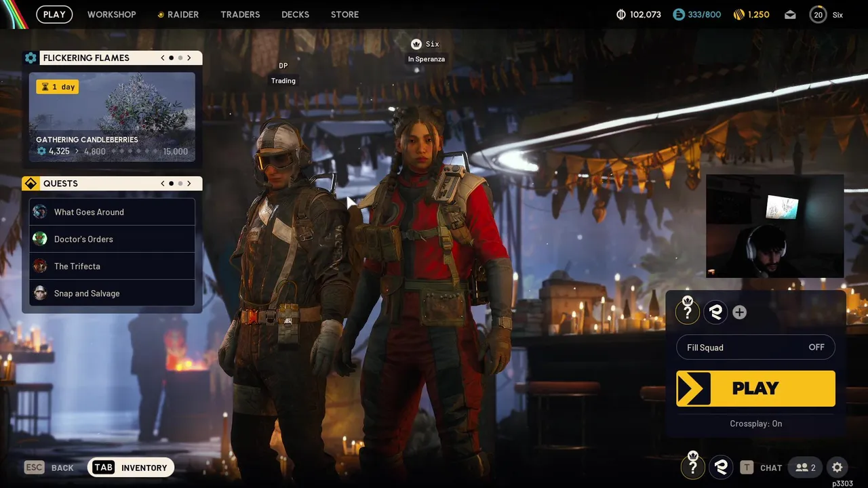
Task: Open the Snap and Salvage quest
Action: tap(112, 293)
